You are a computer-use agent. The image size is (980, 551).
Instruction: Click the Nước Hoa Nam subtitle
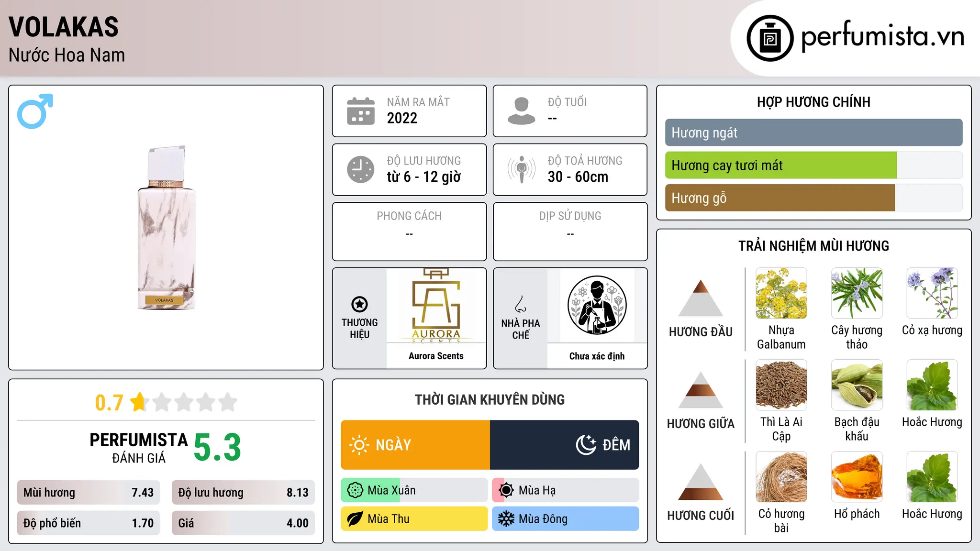(67, 55)
